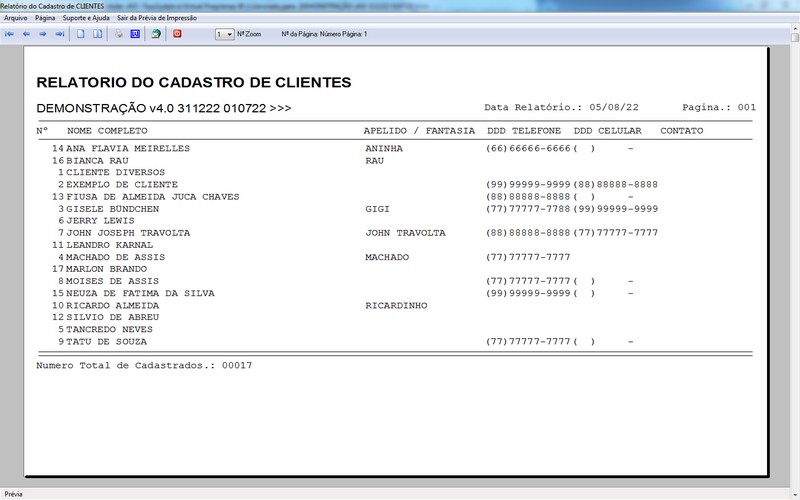
Task: Select two-page view icon
Action: (97, 34)
